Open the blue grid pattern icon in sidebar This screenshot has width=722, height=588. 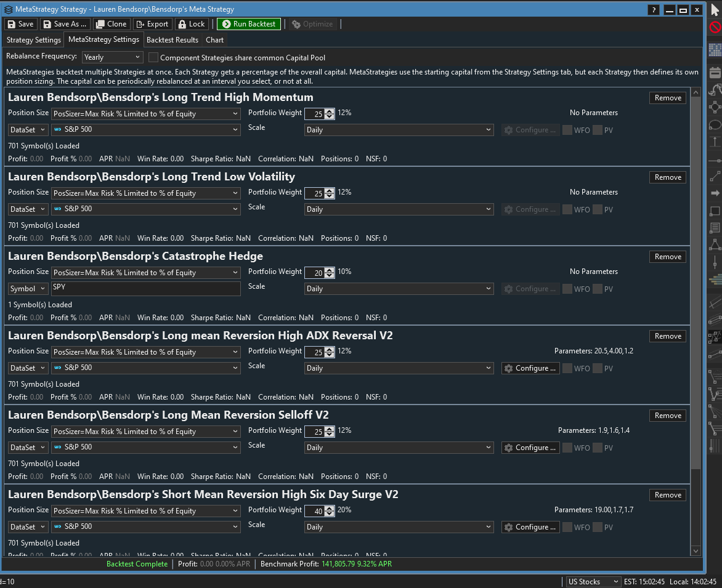pos(715,50)
